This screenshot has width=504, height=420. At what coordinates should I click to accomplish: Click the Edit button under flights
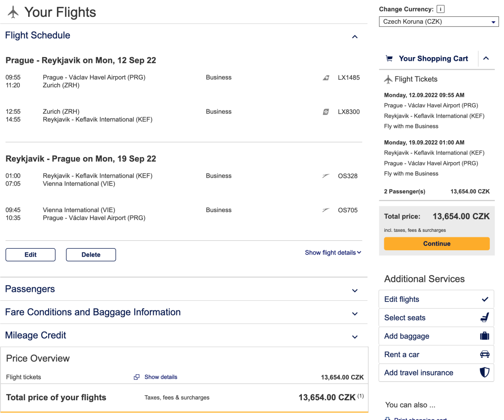point(30,255)
